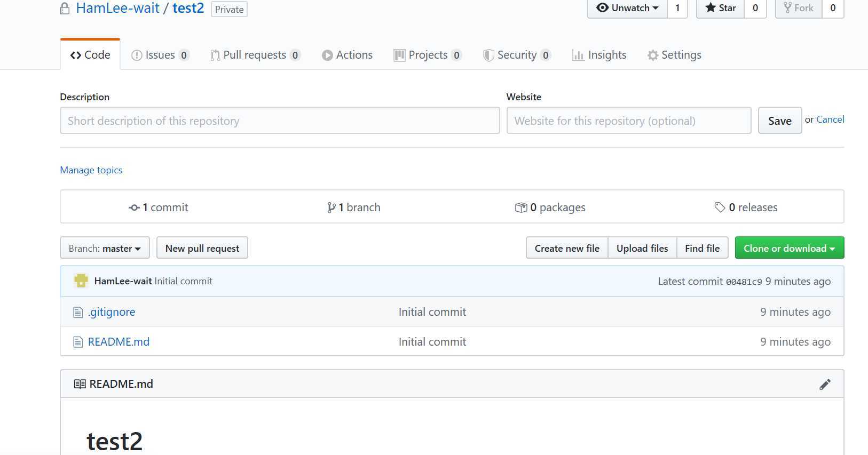Click the pencil icon to edit README.md
868x455 pixels.
[x=825, y=384]
